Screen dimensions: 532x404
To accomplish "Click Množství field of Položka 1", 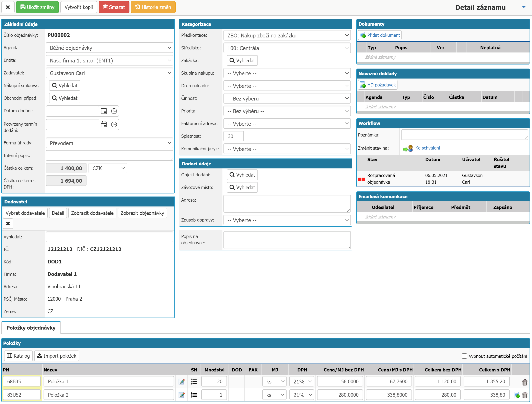I will 214,381.
